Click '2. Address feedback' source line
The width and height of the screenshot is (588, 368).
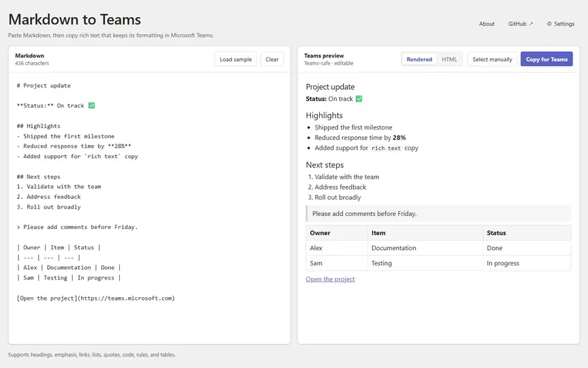click(x=48, y=197)
